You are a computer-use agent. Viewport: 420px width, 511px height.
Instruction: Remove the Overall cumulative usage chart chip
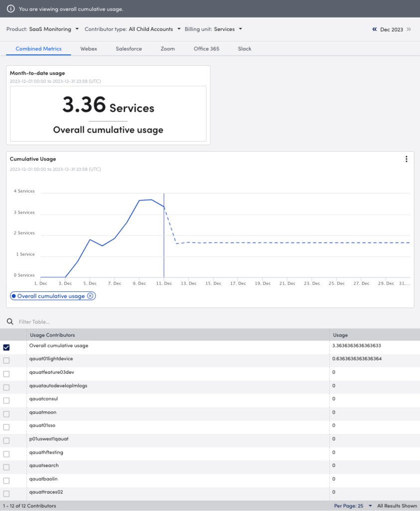click(90, 295)
